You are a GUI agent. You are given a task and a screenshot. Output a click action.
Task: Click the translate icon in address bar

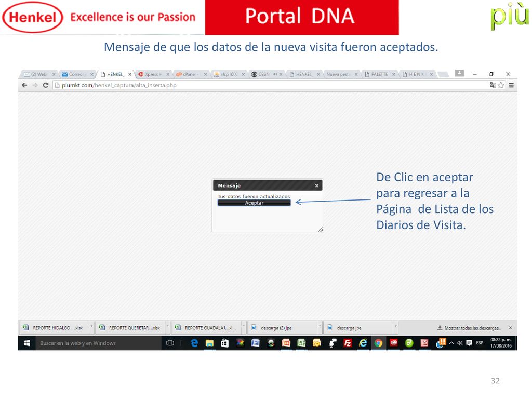pos(493,85)
